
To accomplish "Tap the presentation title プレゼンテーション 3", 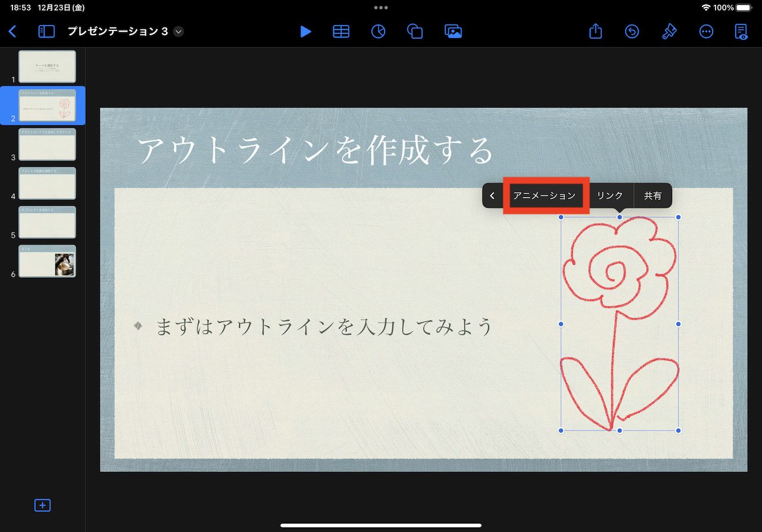I will tap(117, 32).
